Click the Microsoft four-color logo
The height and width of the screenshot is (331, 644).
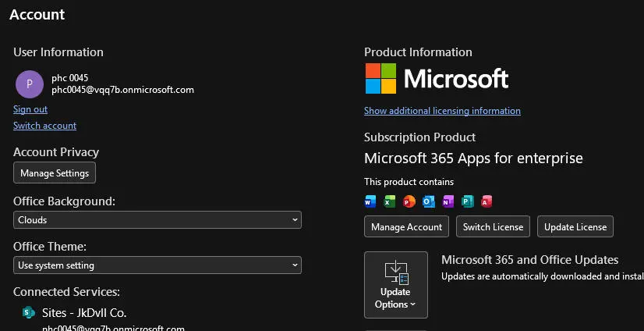point(381,79)
